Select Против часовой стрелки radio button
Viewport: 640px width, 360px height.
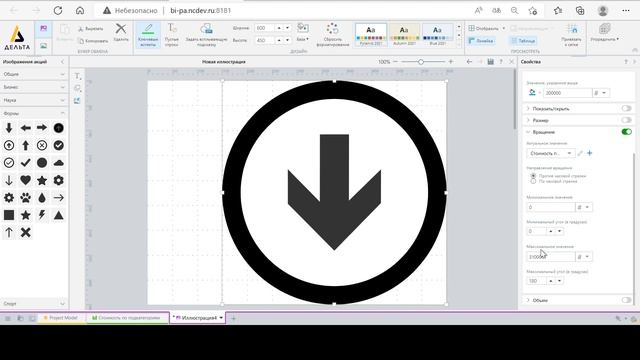tap(533, 176)
